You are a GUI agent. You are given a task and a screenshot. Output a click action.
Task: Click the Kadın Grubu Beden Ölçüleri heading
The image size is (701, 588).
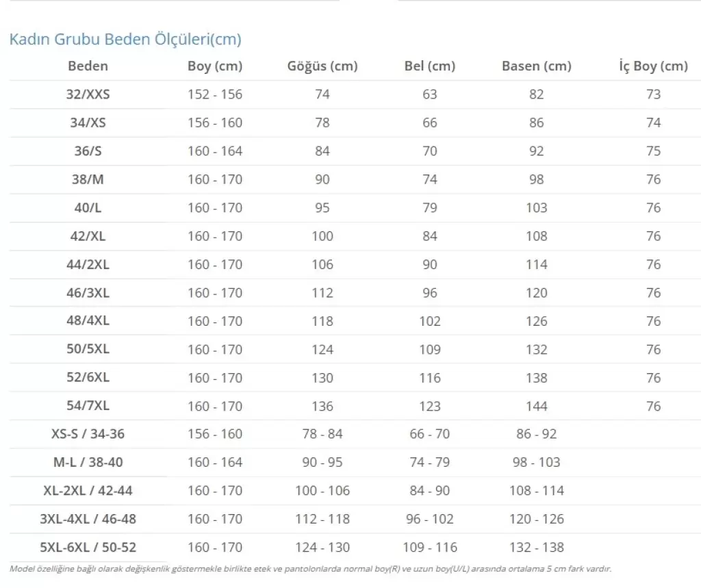pos(125,39)
